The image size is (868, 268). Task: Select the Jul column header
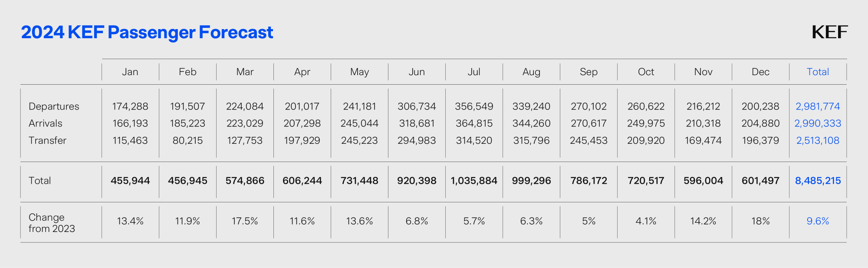point(474,72)
